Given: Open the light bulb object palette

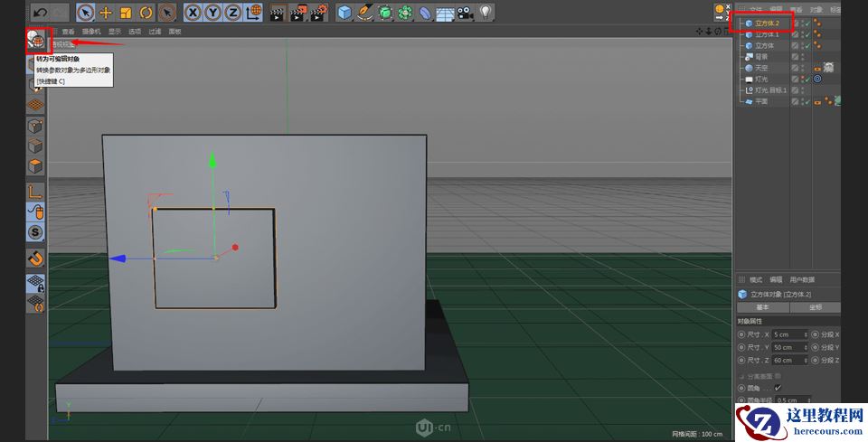Looking at the screenshot, I should coord(486,12).
